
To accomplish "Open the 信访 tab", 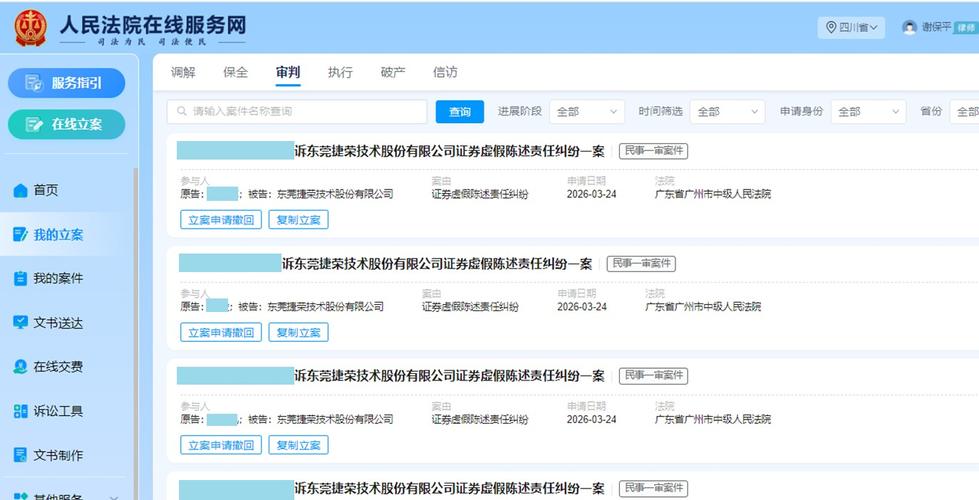I will coord(445,72).
